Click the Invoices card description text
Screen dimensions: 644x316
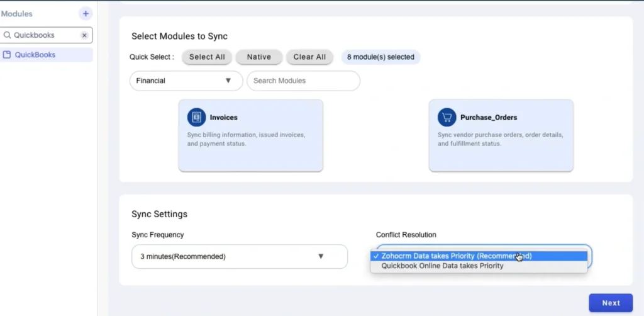click(246, 139)
